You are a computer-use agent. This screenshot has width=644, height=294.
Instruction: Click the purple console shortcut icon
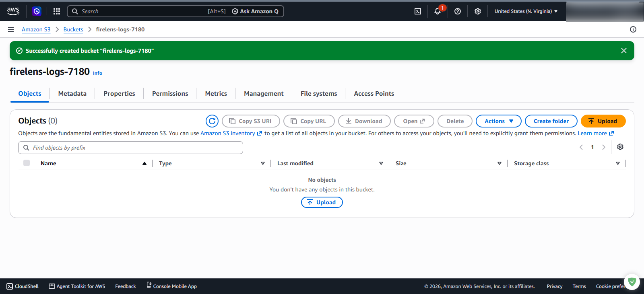[37, 11]
